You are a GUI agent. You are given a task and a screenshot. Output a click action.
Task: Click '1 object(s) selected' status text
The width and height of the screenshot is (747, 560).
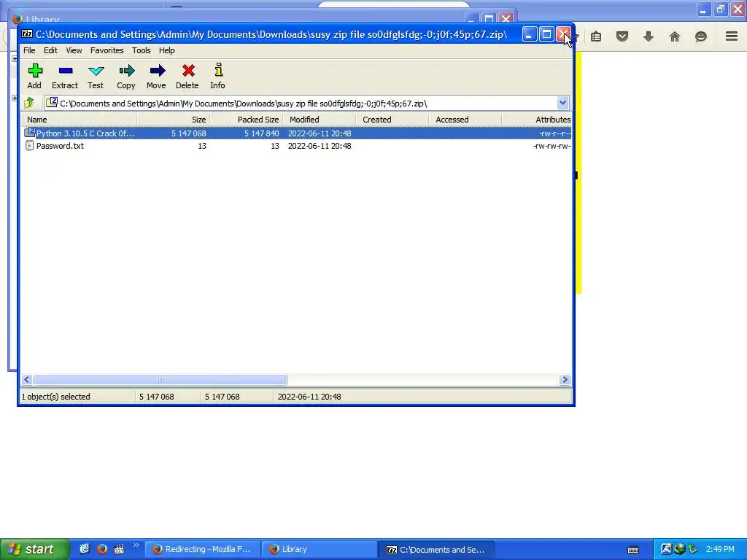click(x=55, y=397)
